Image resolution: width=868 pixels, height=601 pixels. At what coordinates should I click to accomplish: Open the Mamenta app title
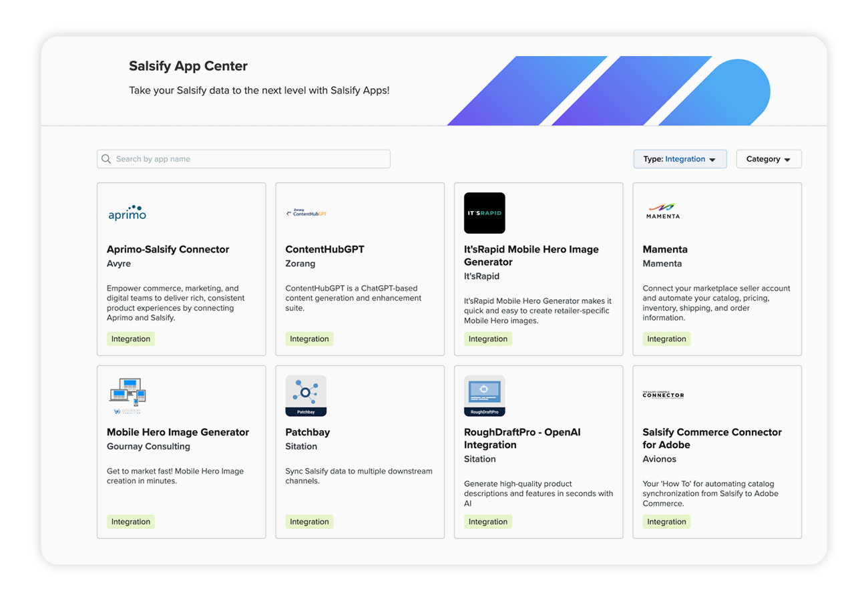pyautogui.click(x=665, y=249)
